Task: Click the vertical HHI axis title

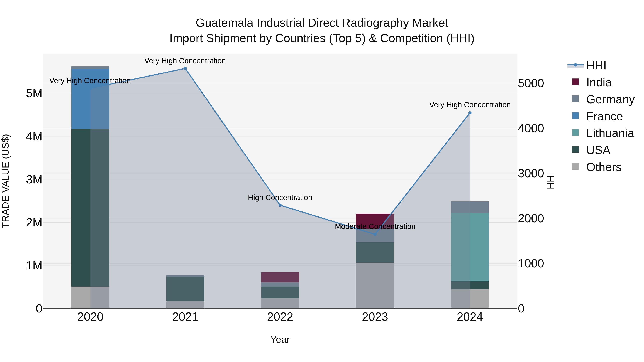Action: pos(551,181)
